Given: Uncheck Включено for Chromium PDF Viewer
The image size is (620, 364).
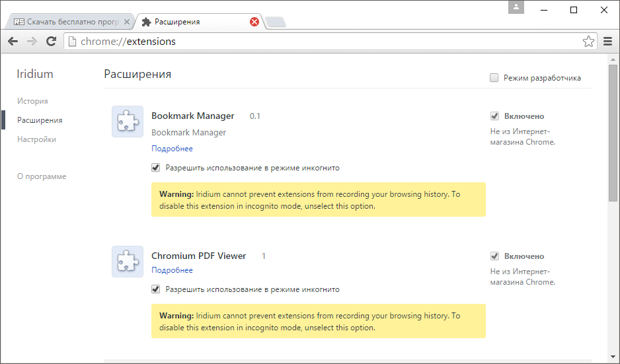Looking at the screenshot, I should [494, 256].
